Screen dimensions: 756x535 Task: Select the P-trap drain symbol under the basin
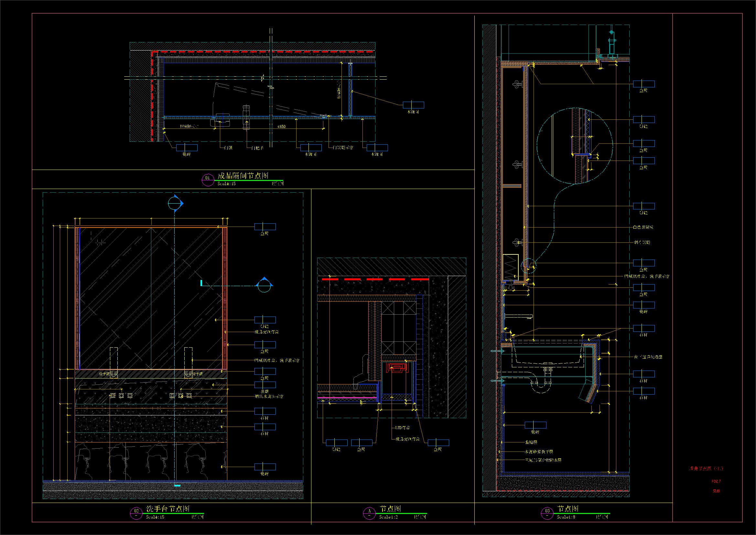click(540, 385)
